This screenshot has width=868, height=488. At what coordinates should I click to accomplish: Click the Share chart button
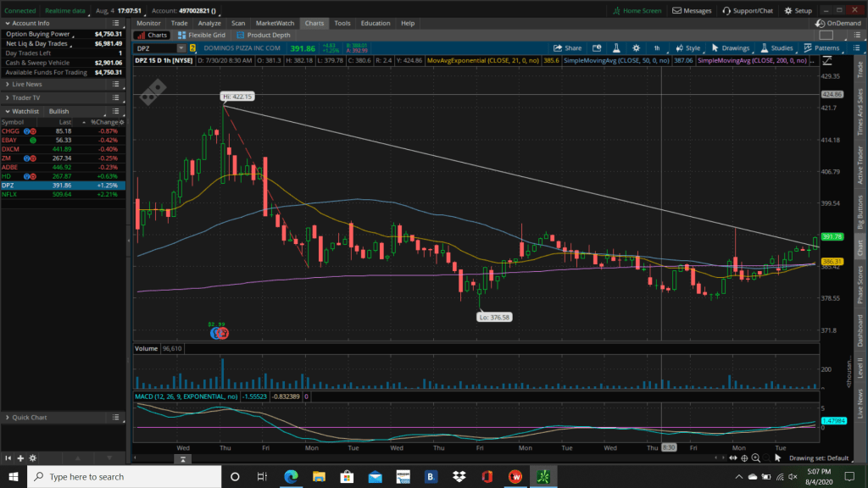[x=568, y=48]
